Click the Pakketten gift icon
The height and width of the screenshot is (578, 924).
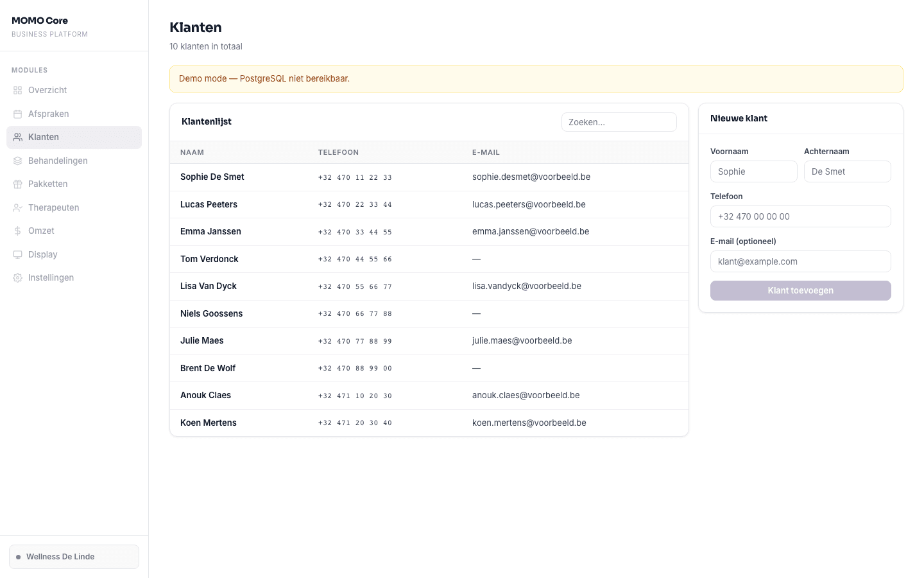click(18, 184)
